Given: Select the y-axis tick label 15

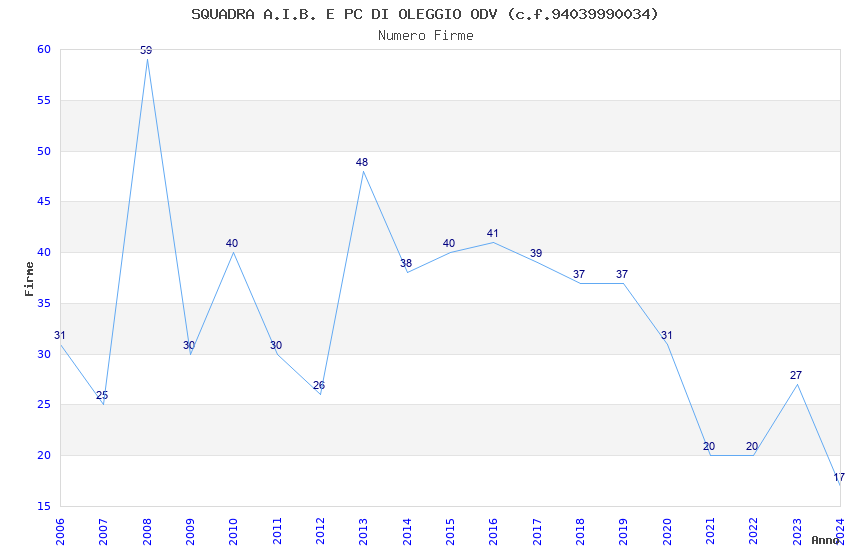Looking at the screenshot, I should click(x=44, y=507).
